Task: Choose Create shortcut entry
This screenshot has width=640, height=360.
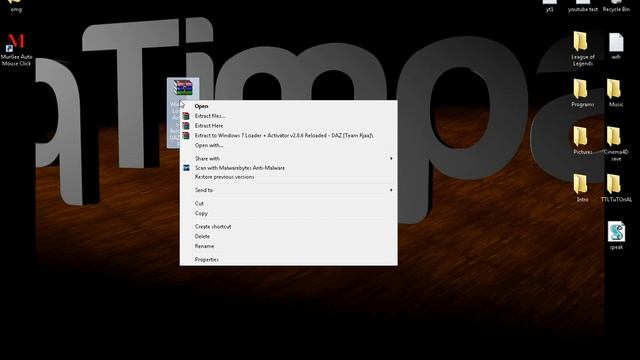Action: 289,227
